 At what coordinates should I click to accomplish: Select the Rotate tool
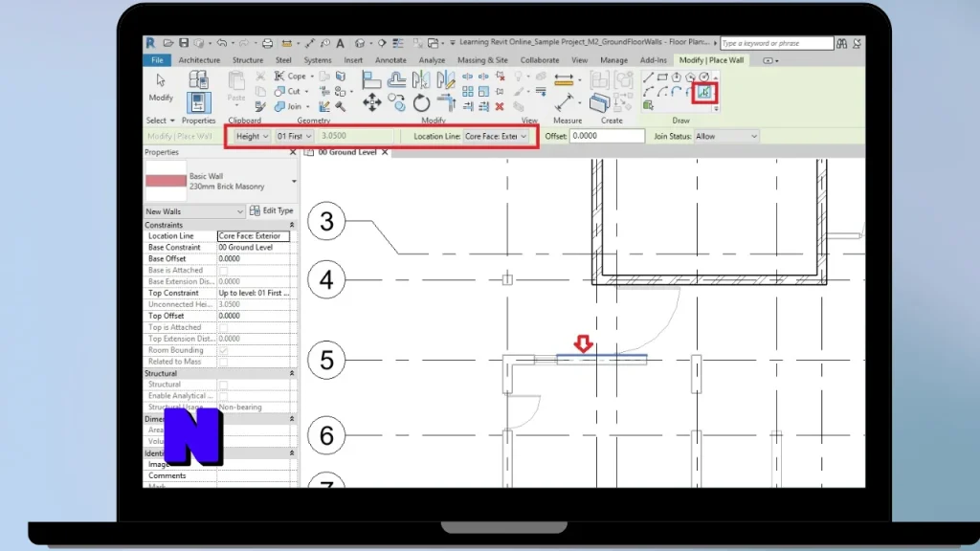click(422, 103)
